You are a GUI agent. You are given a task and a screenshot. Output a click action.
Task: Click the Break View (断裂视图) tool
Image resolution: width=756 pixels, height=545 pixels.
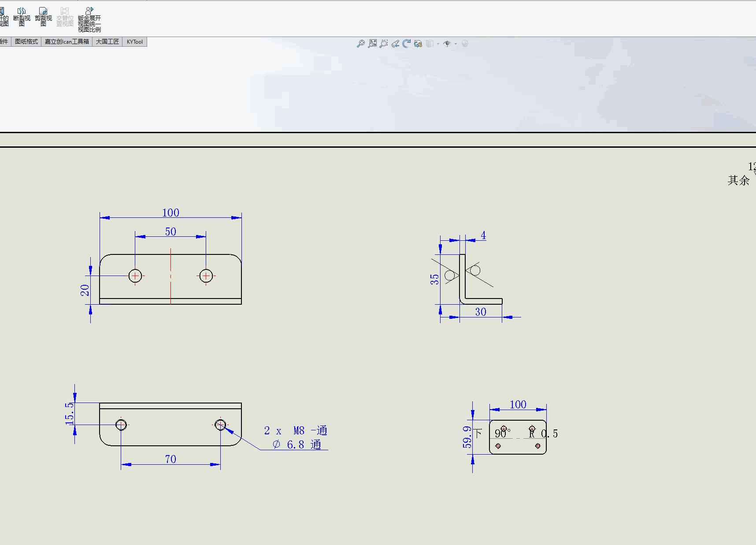tap(22, 16)
